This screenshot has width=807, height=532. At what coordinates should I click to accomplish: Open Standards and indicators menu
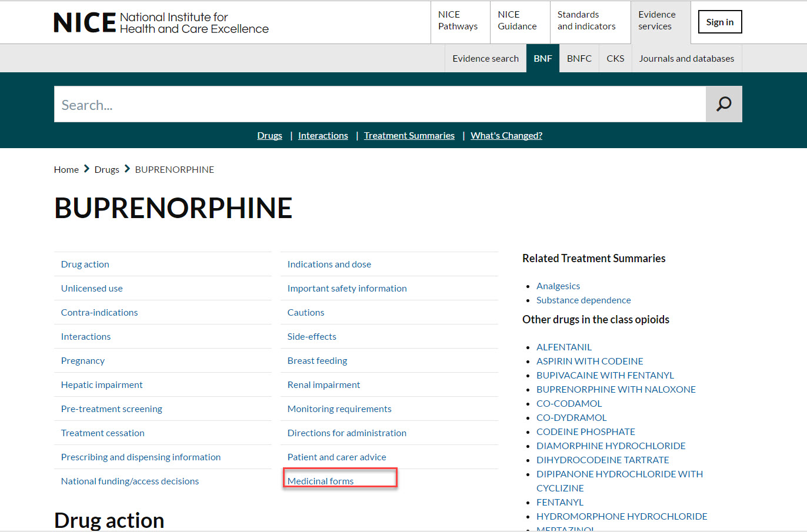[586, 21]
